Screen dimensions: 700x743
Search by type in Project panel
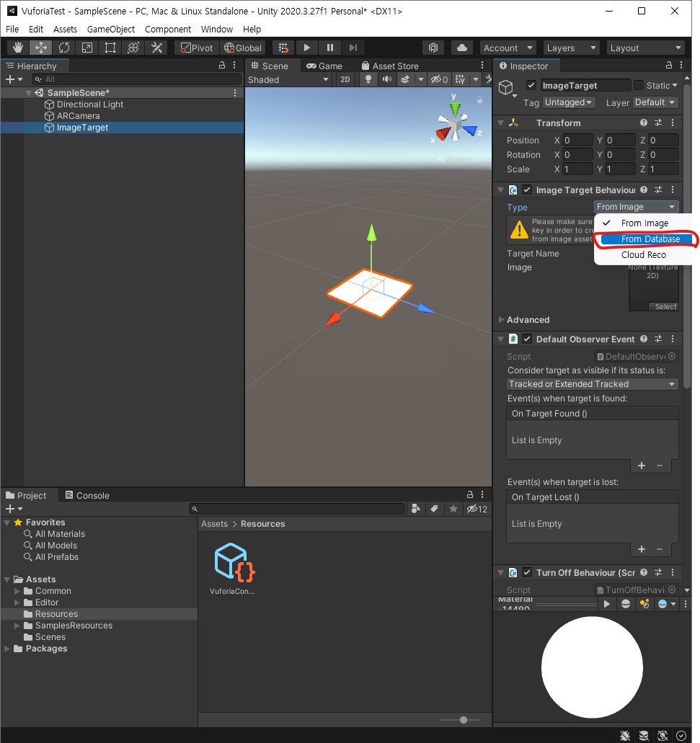click(x=416, y=509)
